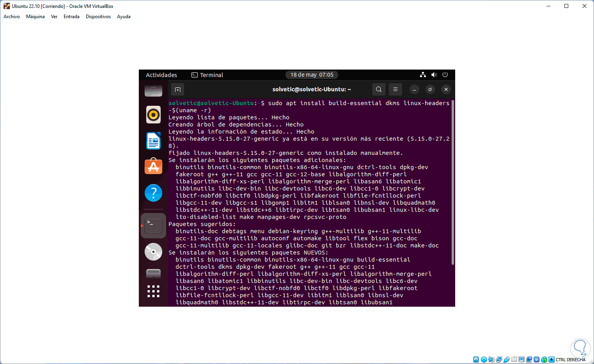This screenshot has width=594, height=364.
Task: Open the Files app in dock
Action: pos(153,91)
